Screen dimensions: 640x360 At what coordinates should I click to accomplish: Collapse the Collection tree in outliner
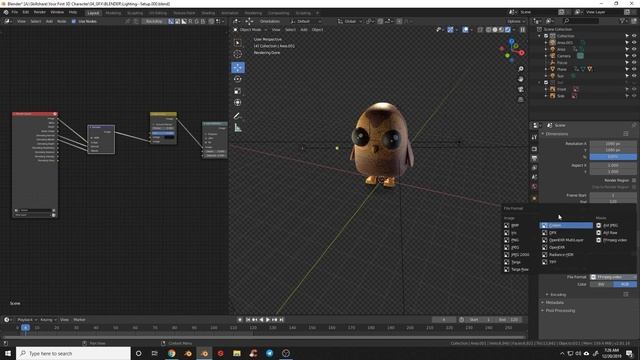click(540, 36)
